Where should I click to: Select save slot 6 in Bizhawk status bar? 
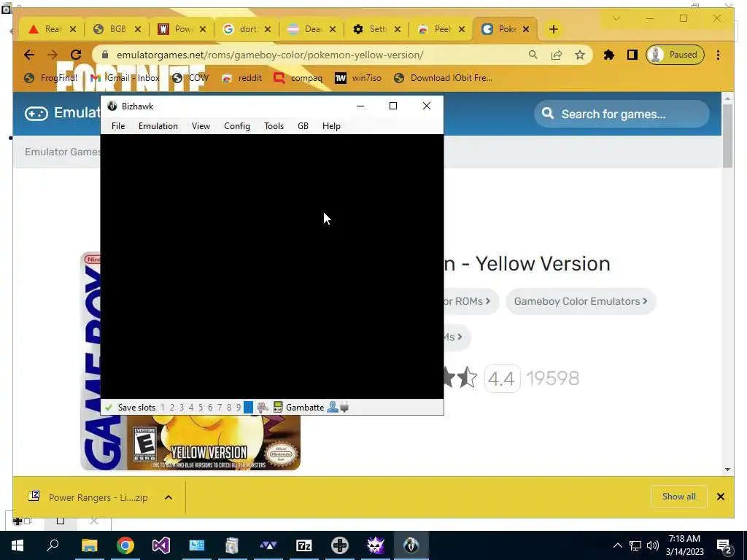210,408
